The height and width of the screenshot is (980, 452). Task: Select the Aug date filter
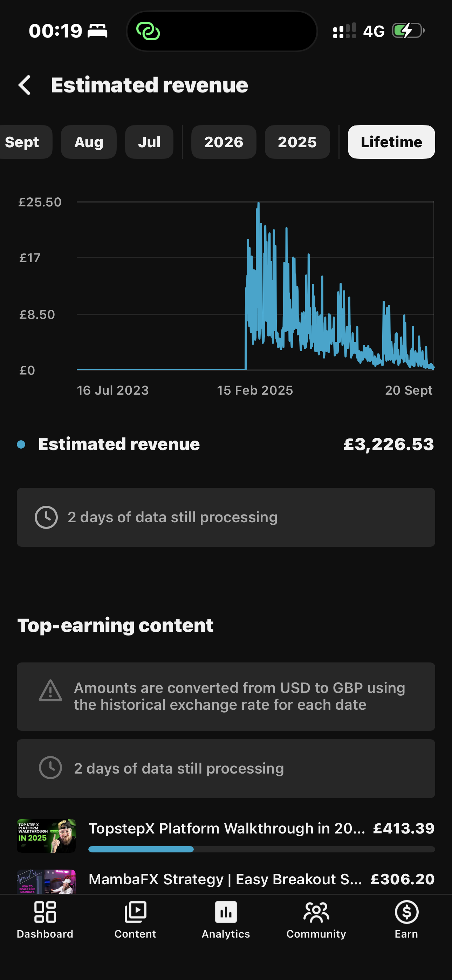pos(89,142)
